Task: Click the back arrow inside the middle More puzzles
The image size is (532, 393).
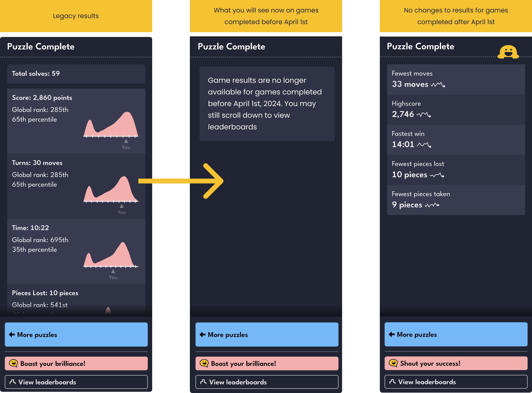Action: 202,335
